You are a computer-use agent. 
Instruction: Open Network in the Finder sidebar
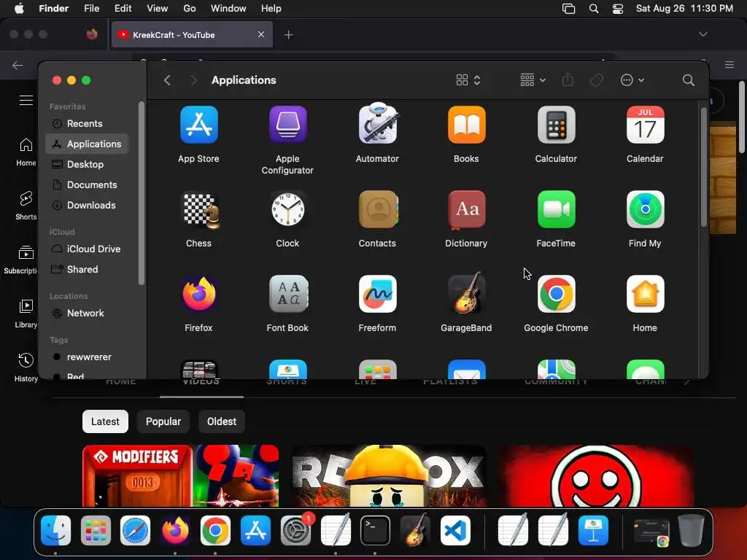88,314
